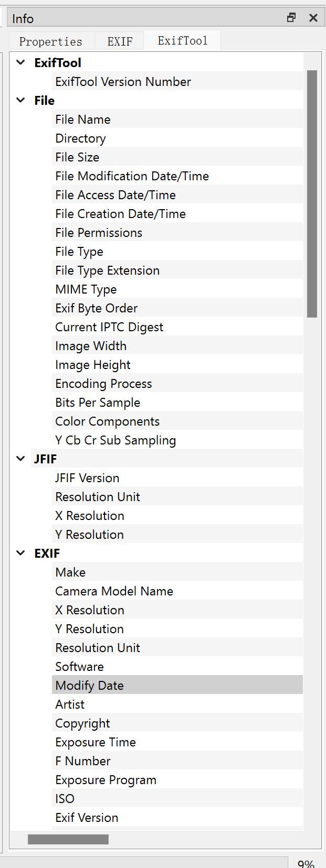
Task: Select the MIME Type row
Action: pos(86,289)
